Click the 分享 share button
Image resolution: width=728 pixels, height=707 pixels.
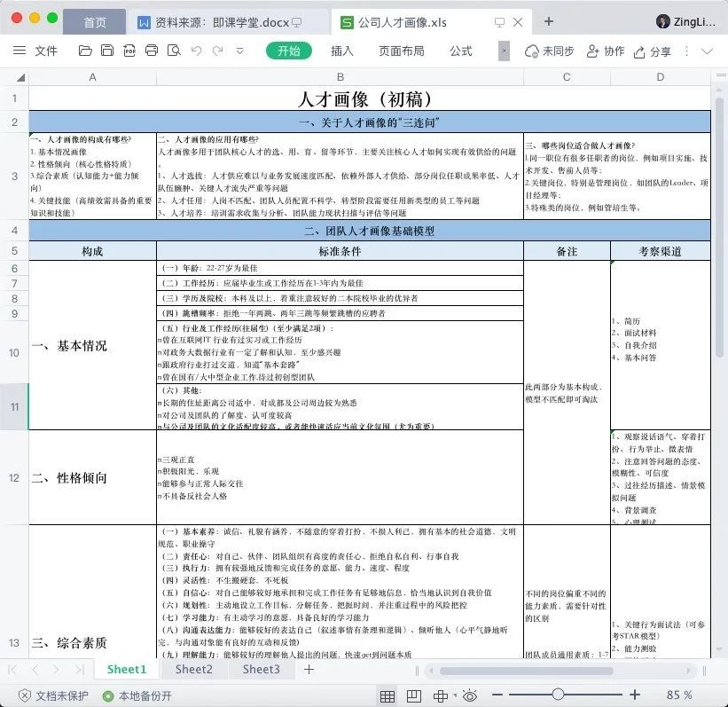[x=651, y=51]
